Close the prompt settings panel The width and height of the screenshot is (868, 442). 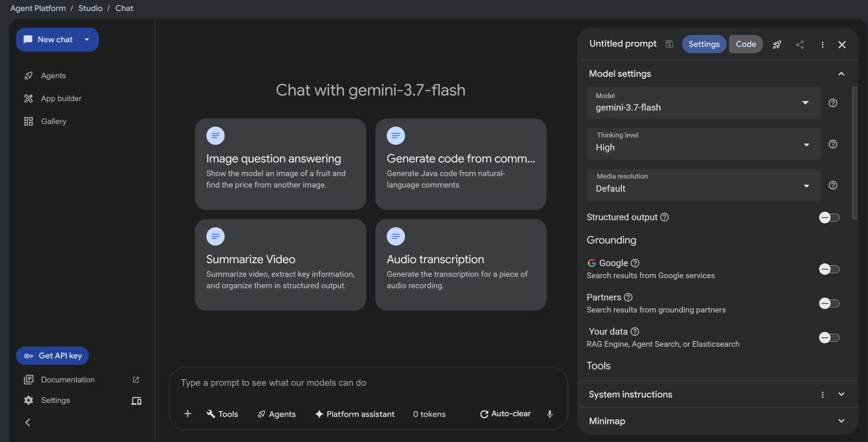click(842, 45)
